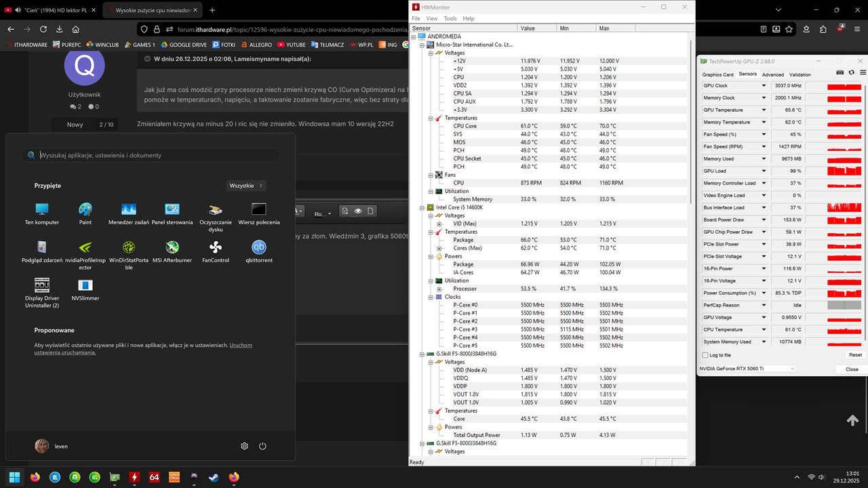Click Firefox address bar URL
868x488 pixels.
point(292,29)
